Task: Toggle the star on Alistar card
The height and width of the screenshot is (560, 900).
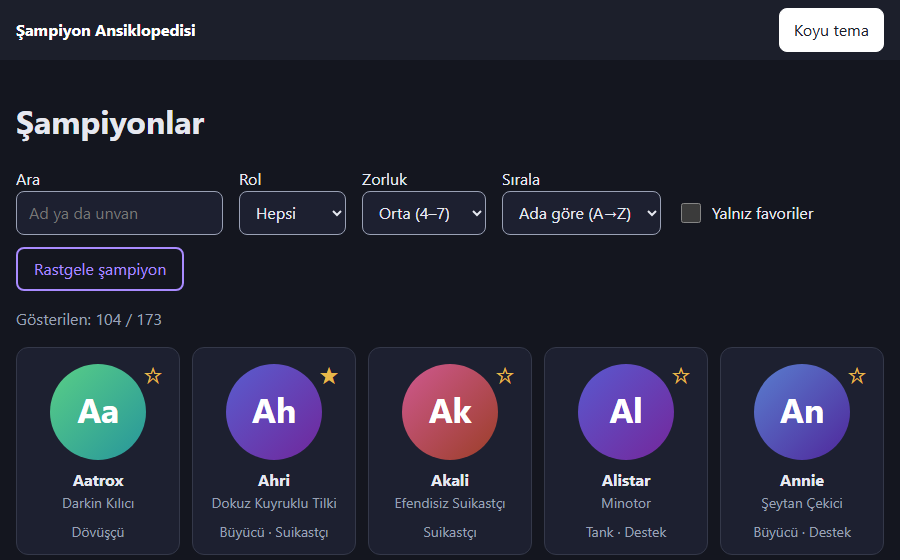Action: 681,376
